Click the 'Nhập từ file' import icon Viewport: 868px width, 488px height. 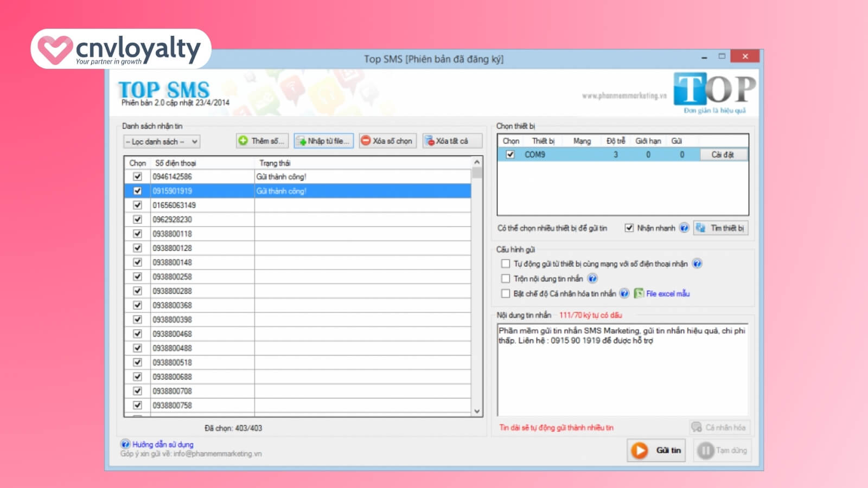click(301, 141)
